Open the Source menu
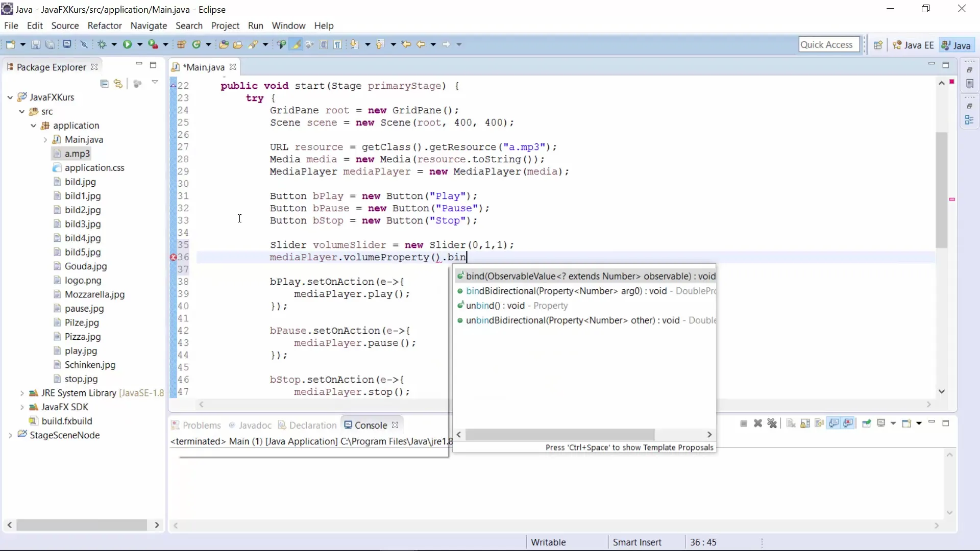This screenshot has height=551, width=980. [65, 26]
